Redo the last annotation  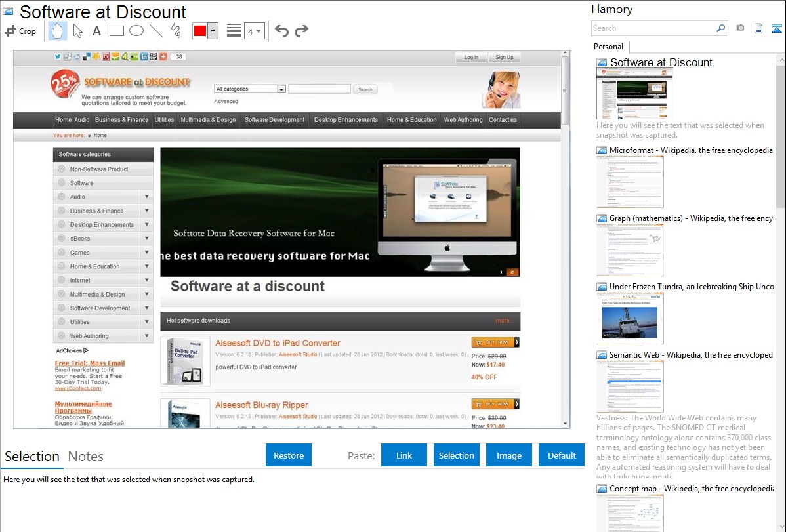(x=301, y=31)
